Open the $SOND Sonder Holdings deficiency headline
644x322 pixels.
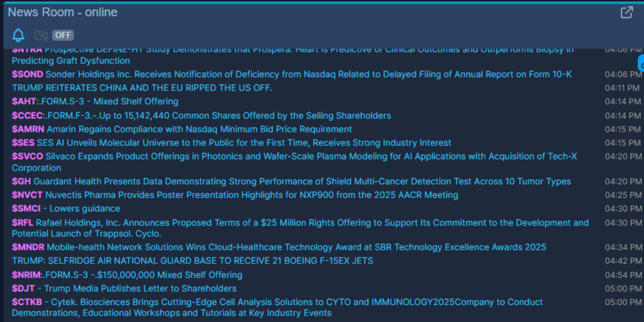[x=292, y=74]
